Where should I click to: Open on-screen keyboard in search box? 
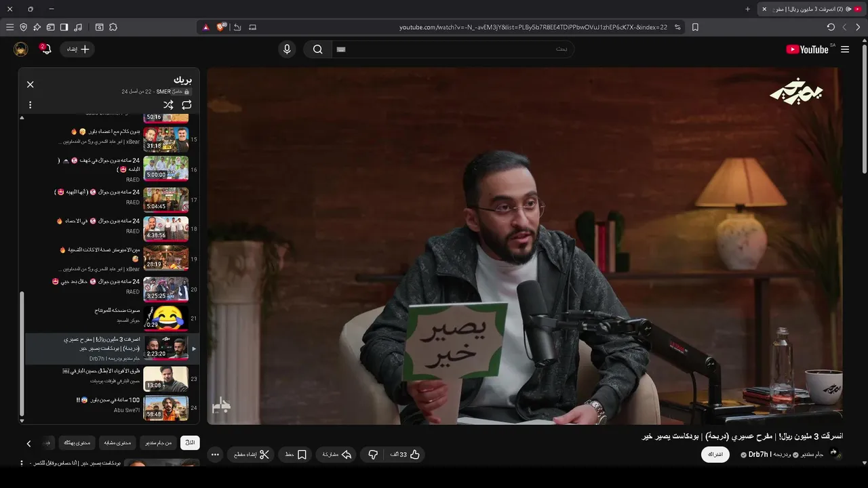pos(341,49)
